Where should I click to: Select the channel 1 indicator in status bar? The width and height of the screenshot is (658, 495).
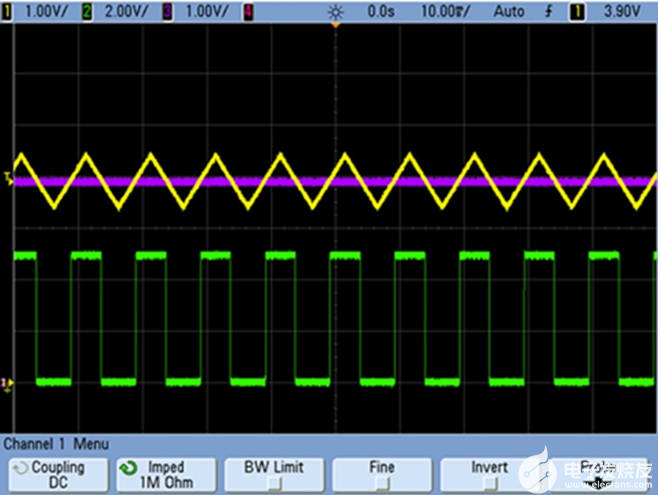6,12
